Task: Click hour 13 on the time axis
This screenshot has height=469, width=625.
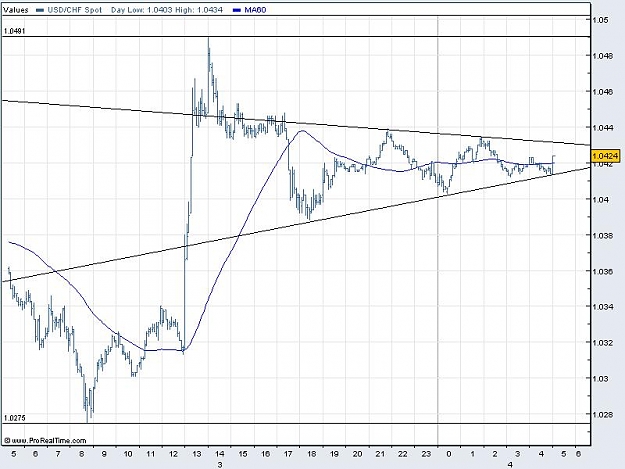Action: (x=197, y=454)
